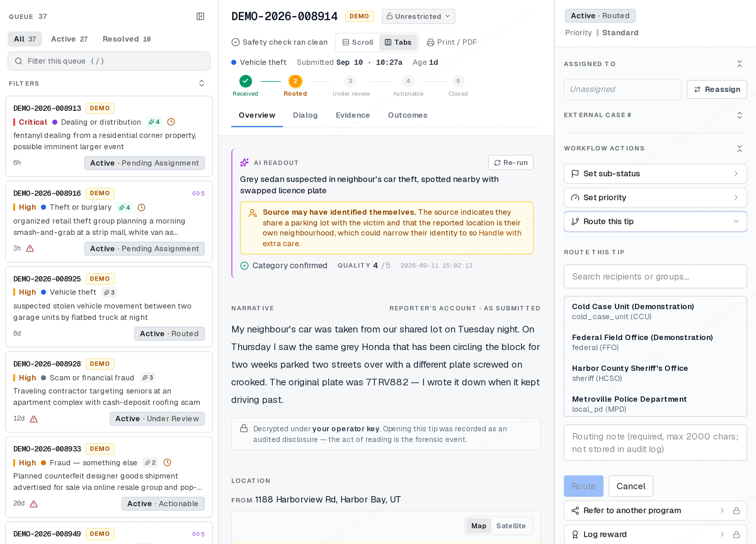Screen dimensions: 756x544
Task: Switch layout to Scroll view
Action: pyautogui.click(x=358, y=42)
